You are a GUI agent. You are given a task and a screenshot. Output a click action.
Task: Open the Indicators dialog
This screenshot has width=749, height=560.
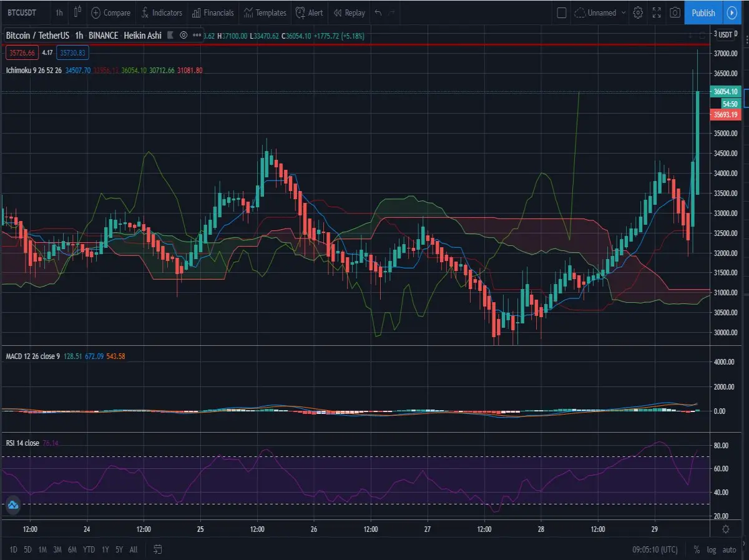pos(161,12)
